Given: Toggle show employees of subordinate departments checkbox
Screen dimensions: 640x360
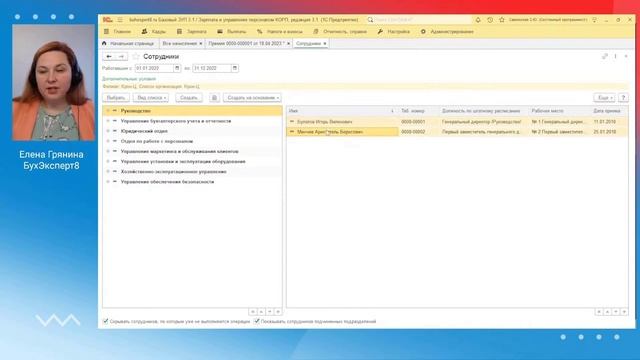Looking at the screenshot, I should [257, 321].
